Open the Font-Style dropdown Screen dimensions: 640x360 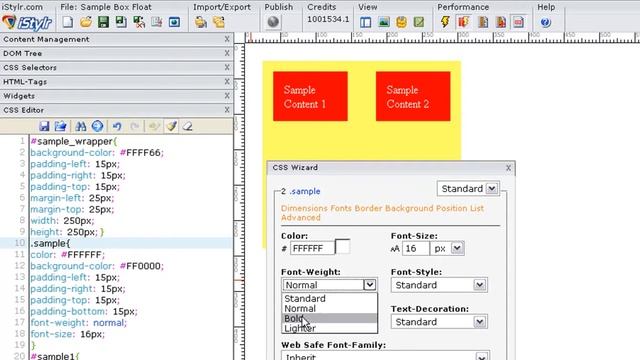pyautogui.click(x=439, y=285)
